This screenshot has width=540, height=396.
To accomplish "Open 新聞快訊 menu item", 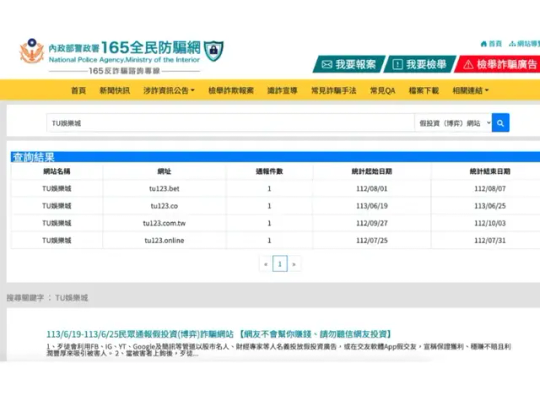I will 115,91.
